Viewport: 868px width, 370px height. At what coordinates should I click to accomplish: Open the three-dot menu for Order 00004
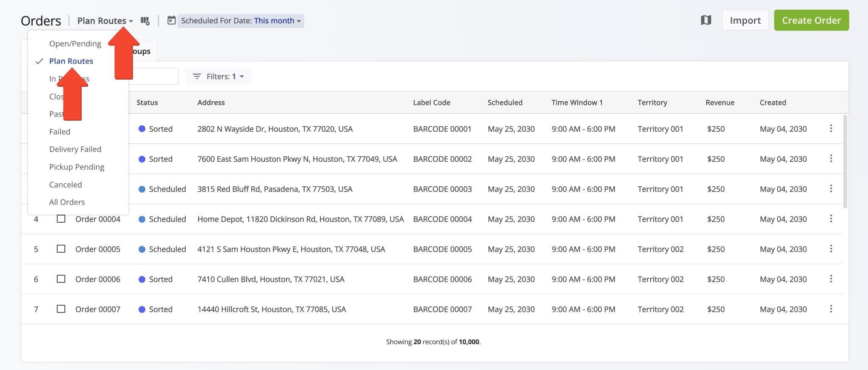tap(831, 218)
